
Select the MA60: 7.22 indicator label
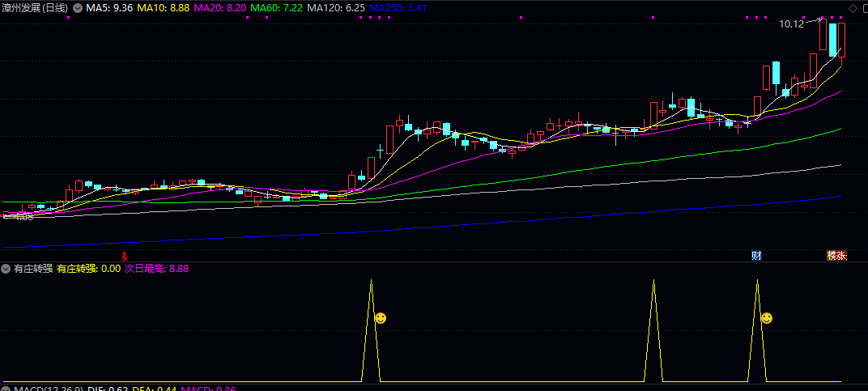[x=277, y=8]
